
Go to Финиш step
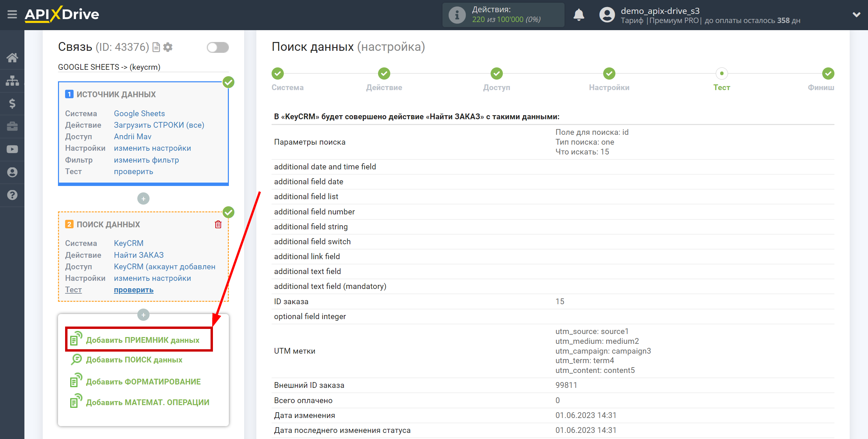click(x=828, y=74)
